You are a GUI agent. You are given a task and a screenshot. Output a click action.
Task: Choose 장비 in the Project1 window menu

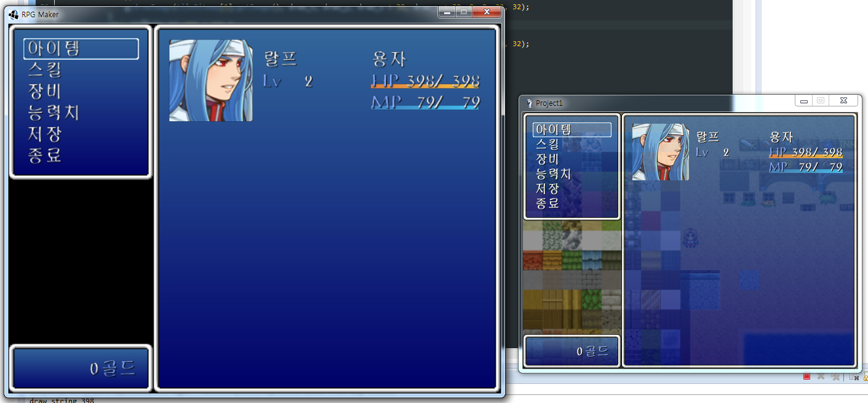click(x=547, y=159)
